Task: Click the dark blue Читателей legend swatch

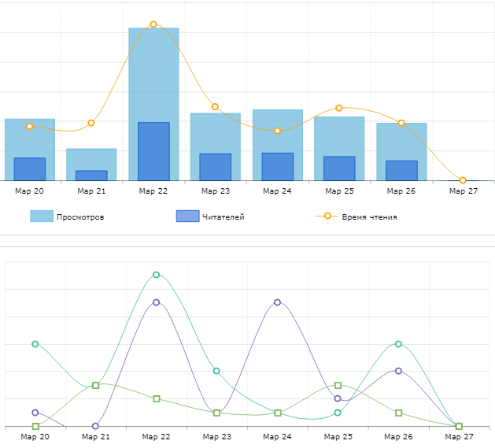Action: (187, 217)
